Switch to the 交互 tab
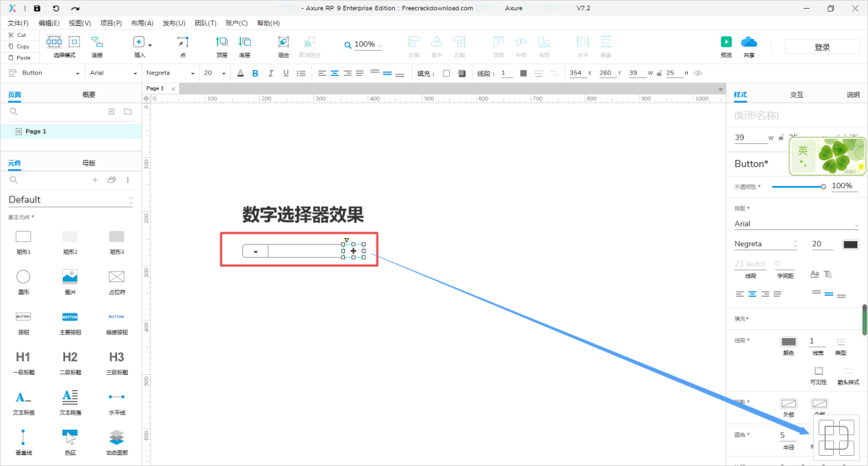 coord(796,95)
